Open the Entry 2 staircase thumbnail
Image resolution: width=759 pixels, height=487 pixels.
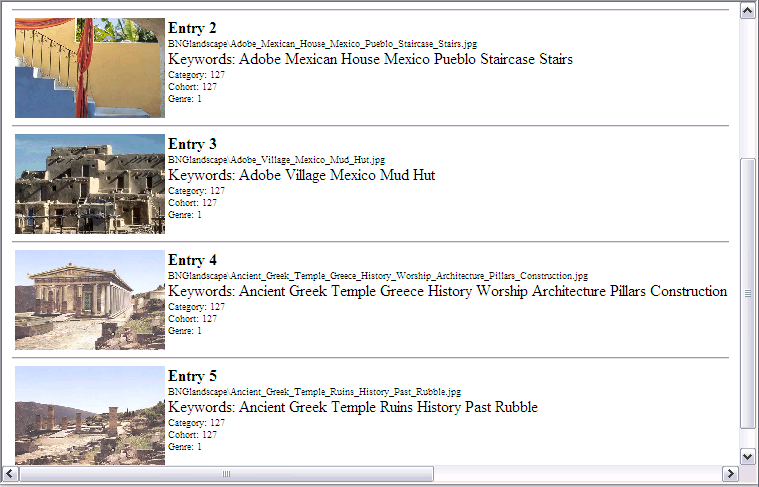click(x=90, y=68)
